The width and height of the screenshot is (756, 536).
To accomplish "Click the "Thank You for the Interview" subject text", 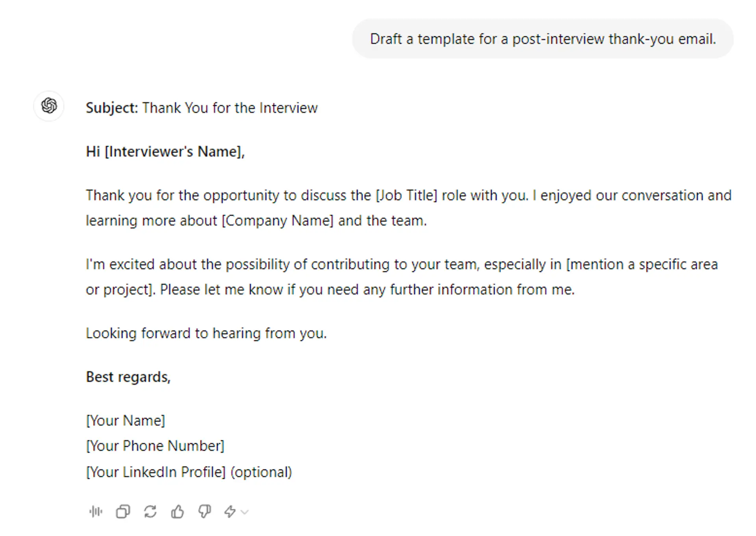I will 230,108.
